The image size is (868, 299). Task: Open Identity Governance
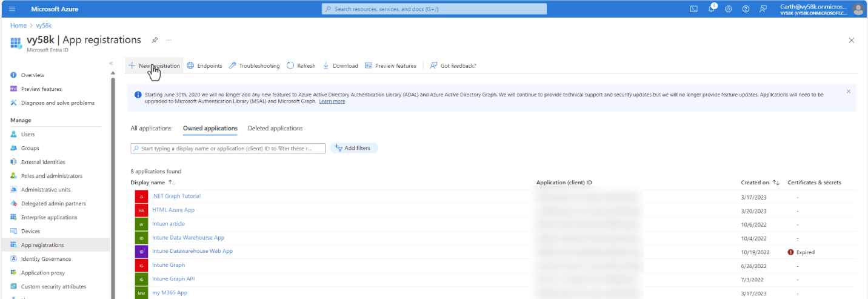coord(46,260)
